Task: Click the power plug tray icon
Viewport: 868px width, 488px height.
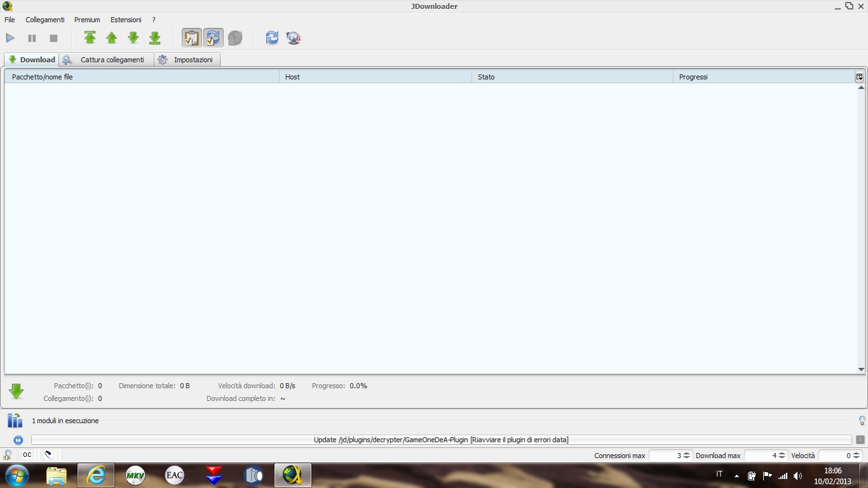Action: click(x=752, y=475)
